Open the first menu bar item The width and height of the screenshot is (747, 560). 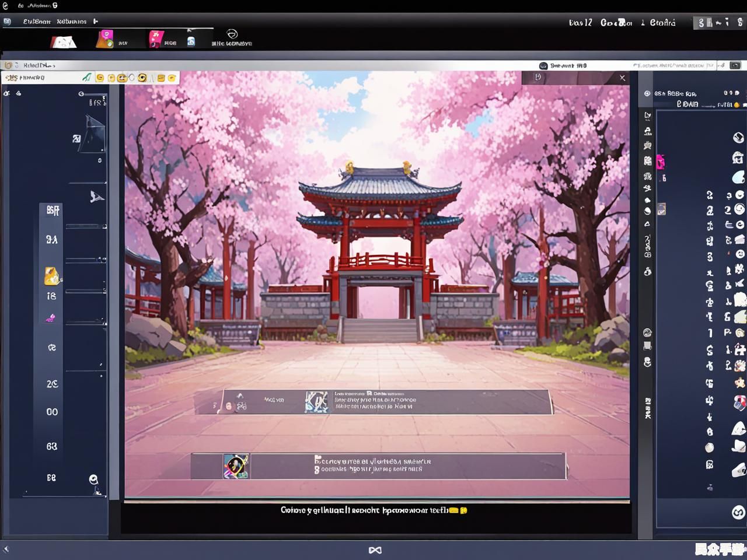(x=37, y=22)
